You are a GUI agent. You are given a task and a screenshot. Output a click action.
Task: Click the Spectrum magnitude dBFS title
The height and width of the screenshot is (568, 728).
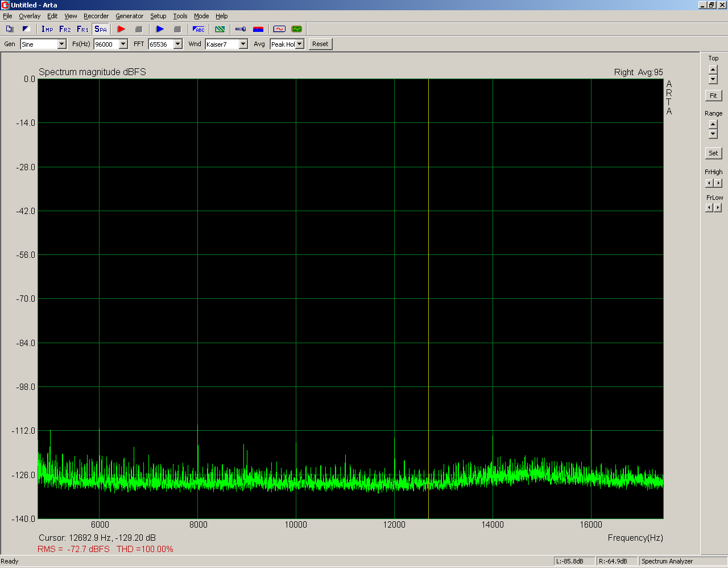tap(92, 72)
